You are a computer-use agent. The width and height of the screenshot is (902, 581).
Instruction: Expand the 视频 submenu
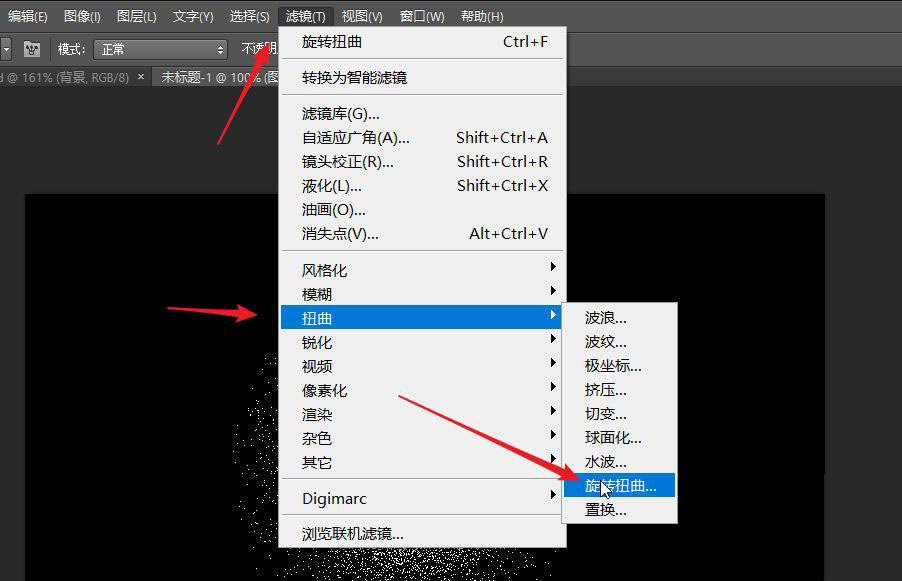(422, 366)
